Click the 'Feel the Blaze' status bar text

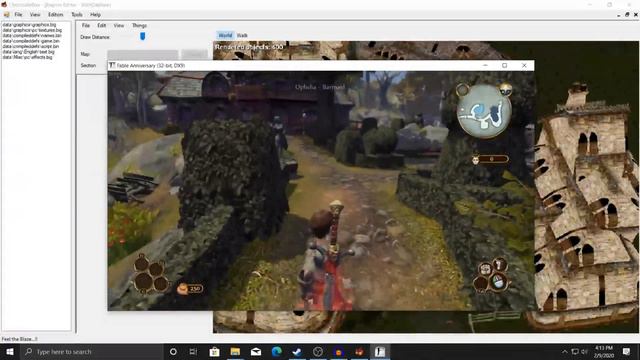click(x=19, y=339)
